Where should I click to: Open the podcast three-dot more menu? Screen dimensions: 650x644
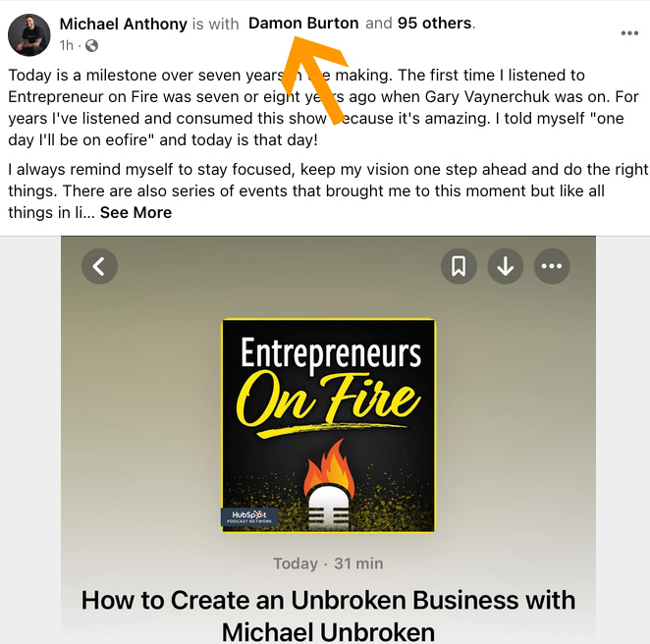552,266
